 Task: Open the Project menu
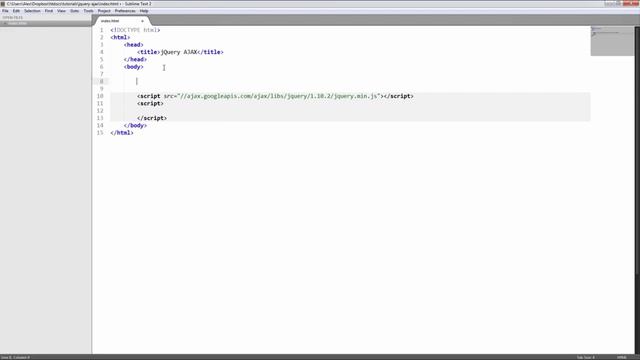click(x=104, y=11)
